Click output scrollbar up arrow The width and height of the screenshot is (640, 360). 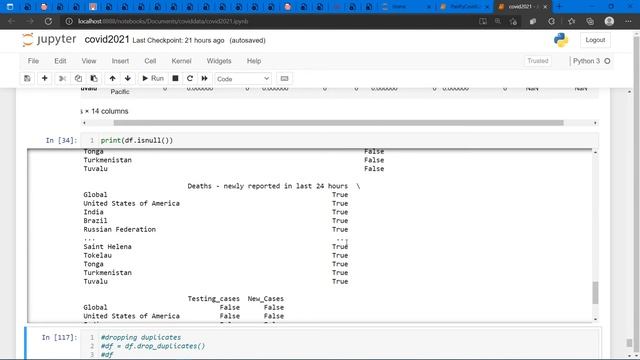[x=596, y=153]
